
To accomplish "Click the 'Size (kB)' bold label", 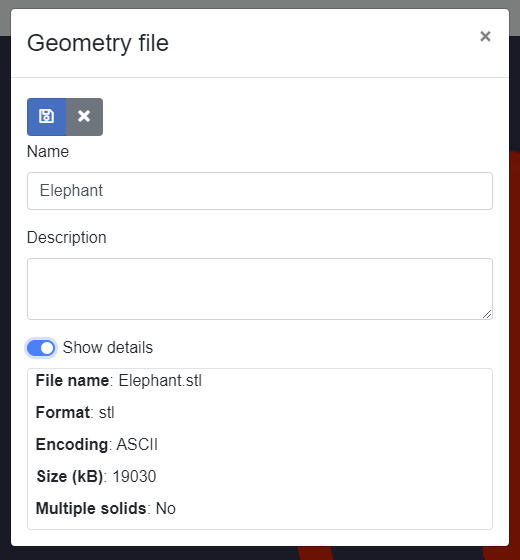I will (x=70, y=476).
